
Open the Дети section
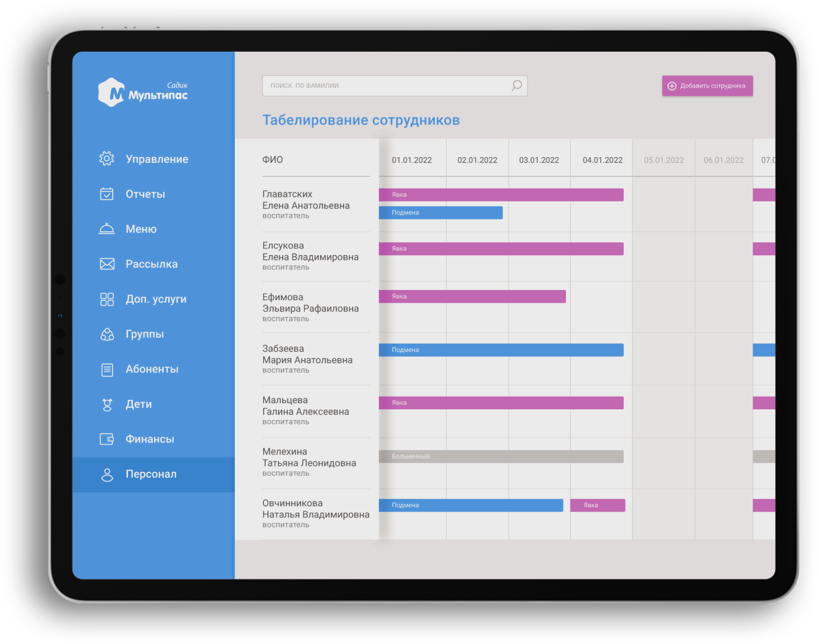[154, 404]
